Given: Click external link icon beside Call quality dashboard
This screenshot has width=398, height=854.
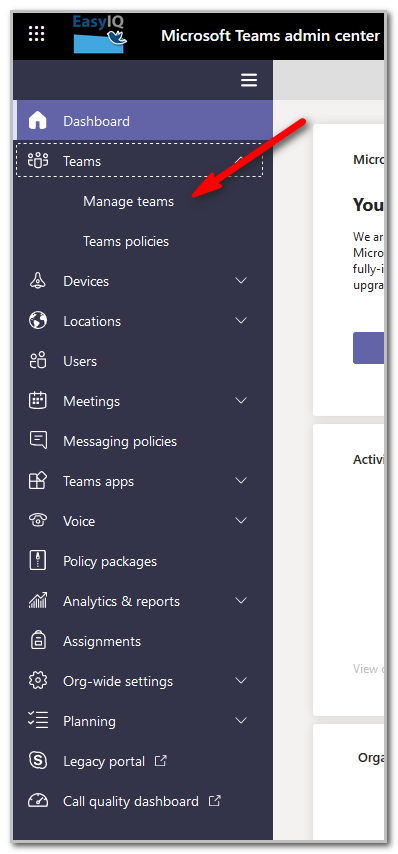Looking at the screenshot, I should pyautogui.click(x=215, y=801).
